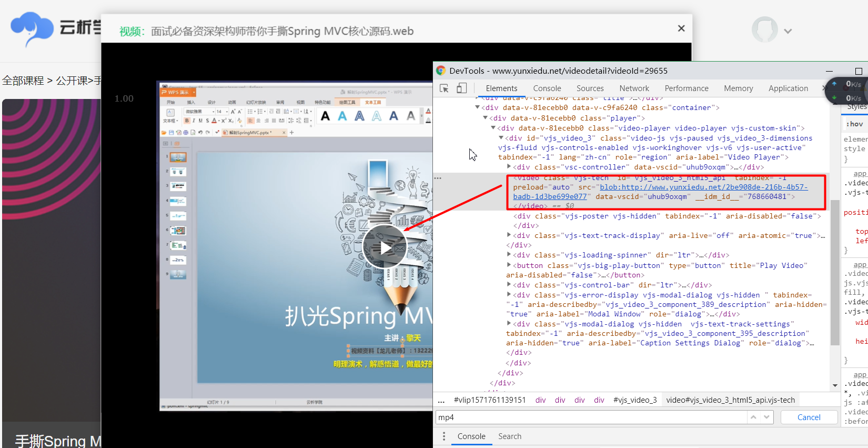Click the breadcrumb overflow ellipsis
The width and height of the screenshot is (868, 448).
(x=441, y=401)
